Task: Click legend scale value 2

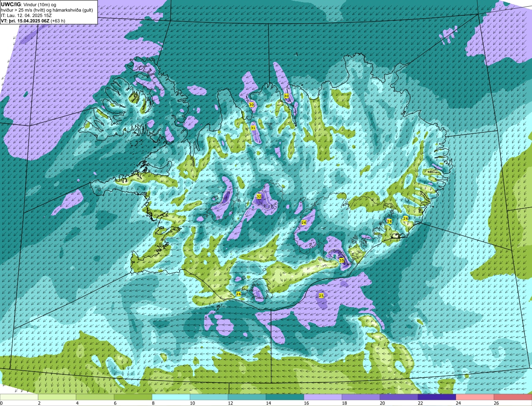Action: [x=39, y=403]
